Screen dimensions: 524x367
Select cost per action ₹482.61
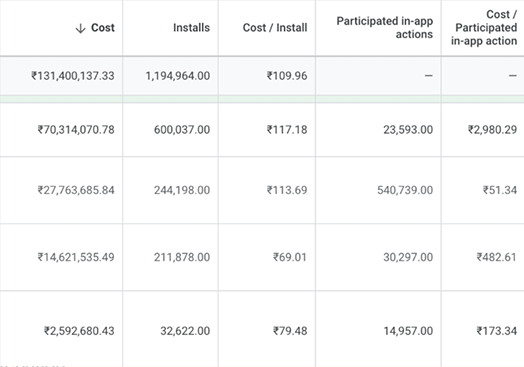click(x=497, y=257)
